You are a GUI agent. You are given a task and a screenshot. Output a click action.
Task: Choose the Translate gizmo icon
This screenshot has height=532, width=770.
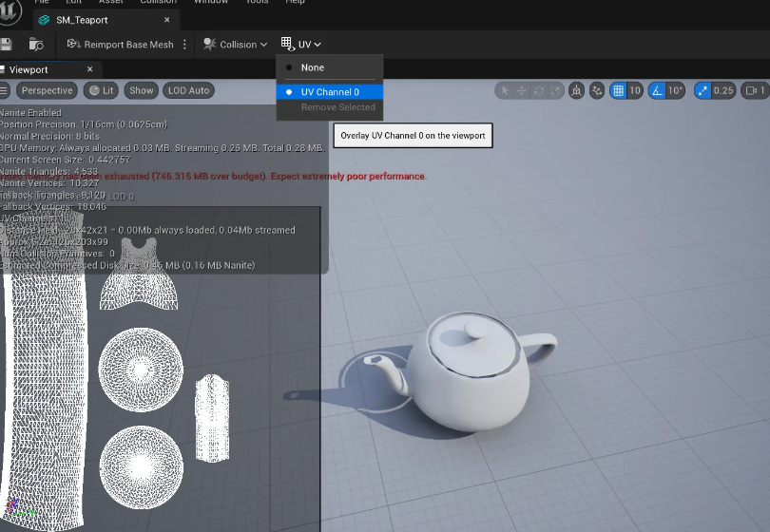[x=522, y=90]
